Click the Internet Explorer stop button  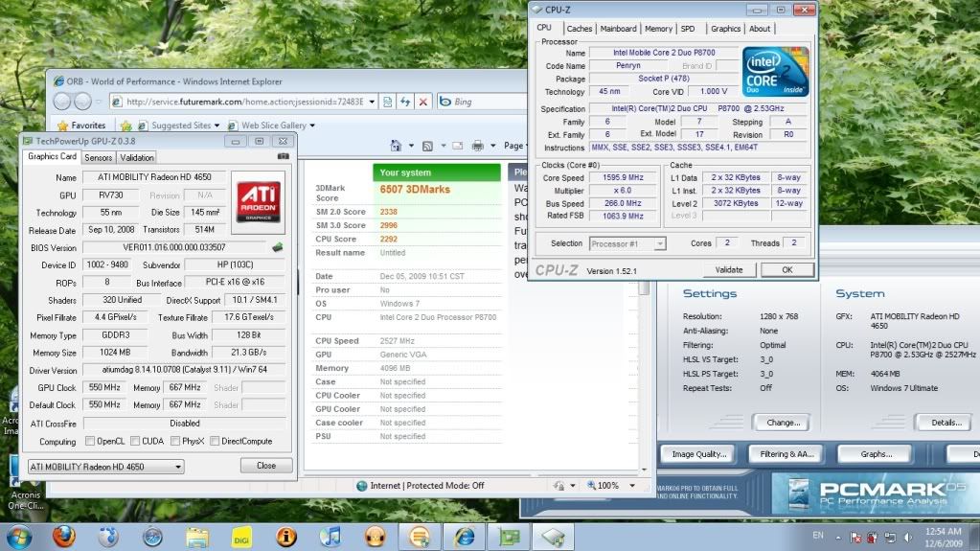[x=422, y=102]
